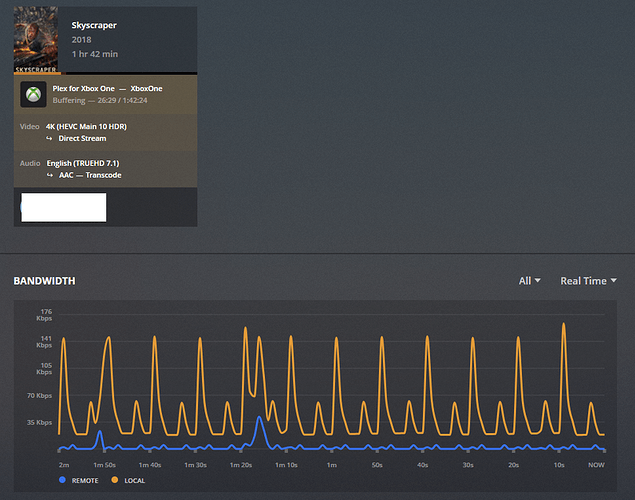The width and height of the screenshot is (635, 500).
Task: Click the '1m' time axis label
Action: [x=332, y=465]
